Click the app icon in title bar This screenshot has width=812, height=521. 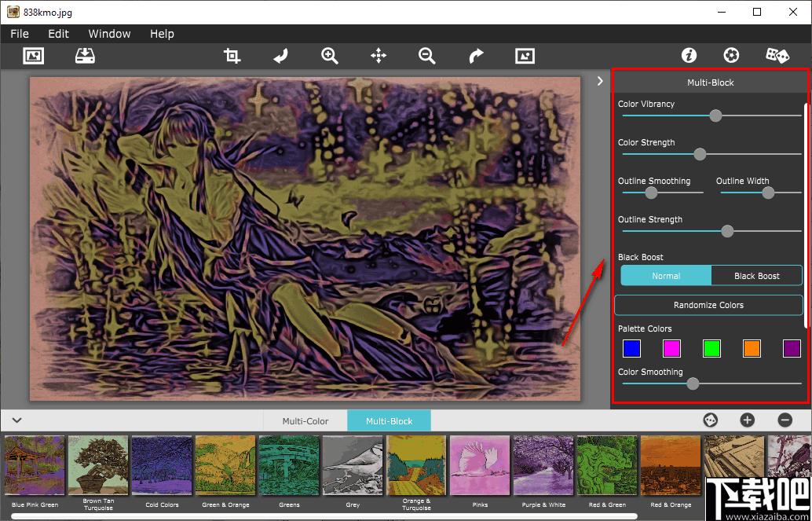pyautogui.click(x=13, y=12)
